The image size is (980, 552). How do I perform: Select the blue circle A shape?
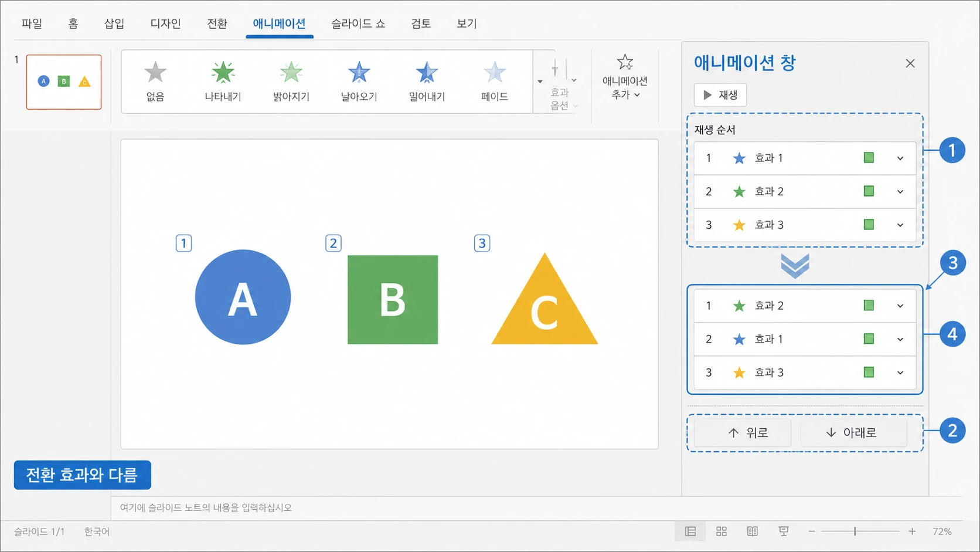[x=243, y=297]
